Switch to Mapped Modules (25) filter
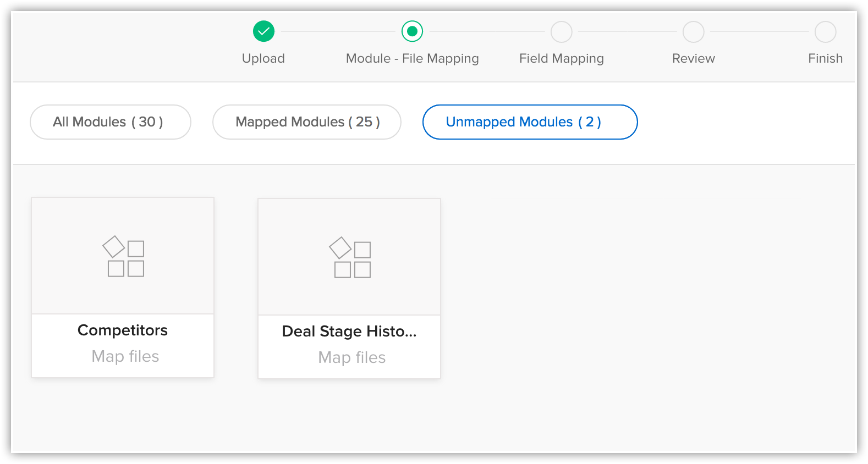The image size is (868, 464). click(x=307, y=122)
